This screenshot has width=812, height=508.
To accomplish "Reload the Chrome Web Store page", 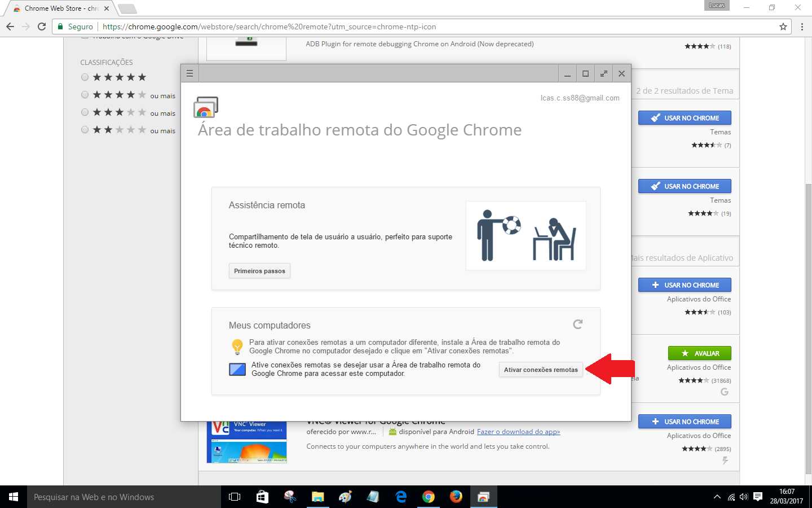I will coord(42,27).
